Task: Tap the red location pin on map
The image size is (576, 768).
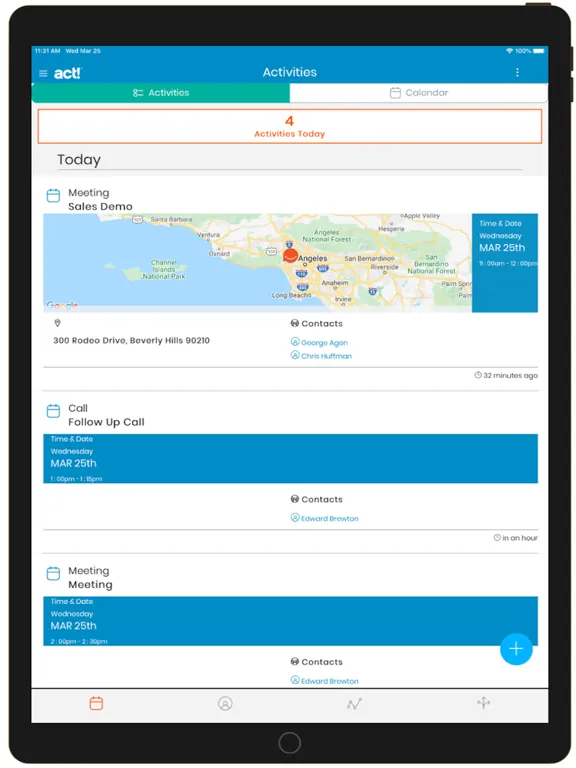Action: 290,255
